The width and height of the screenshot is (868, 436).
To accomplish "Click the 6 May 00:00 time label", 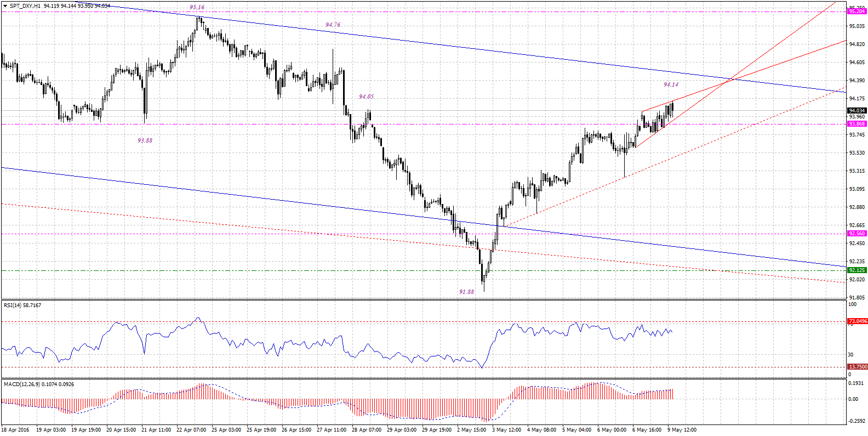I will 612,430.
